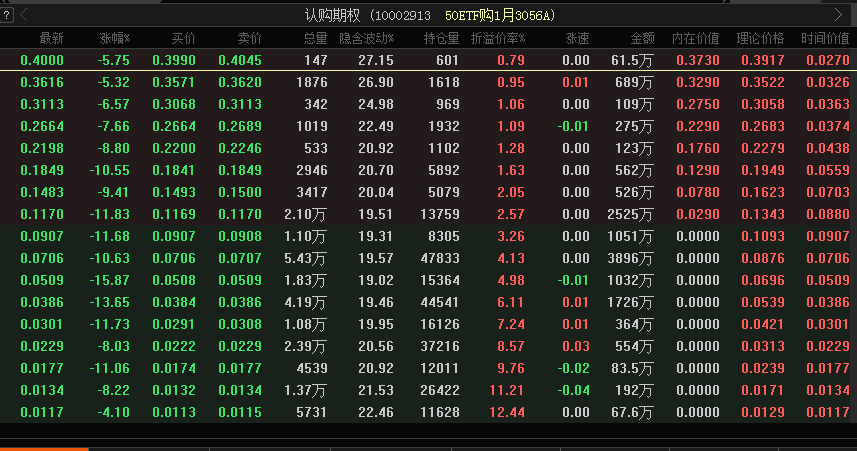
Task: Click volume cell 2.10万
Action: click(305, 215)
